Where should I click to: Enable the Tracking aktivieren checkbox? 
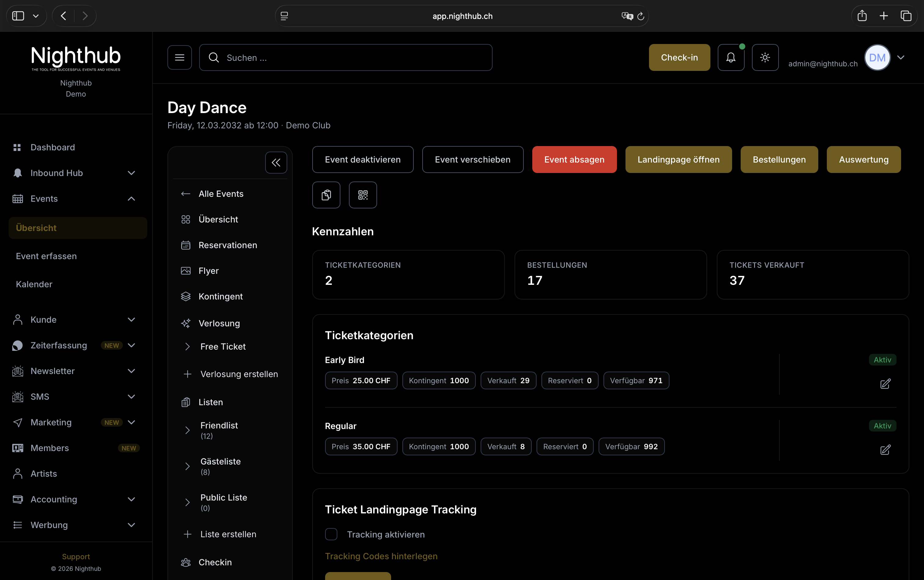tap(331, 534)
